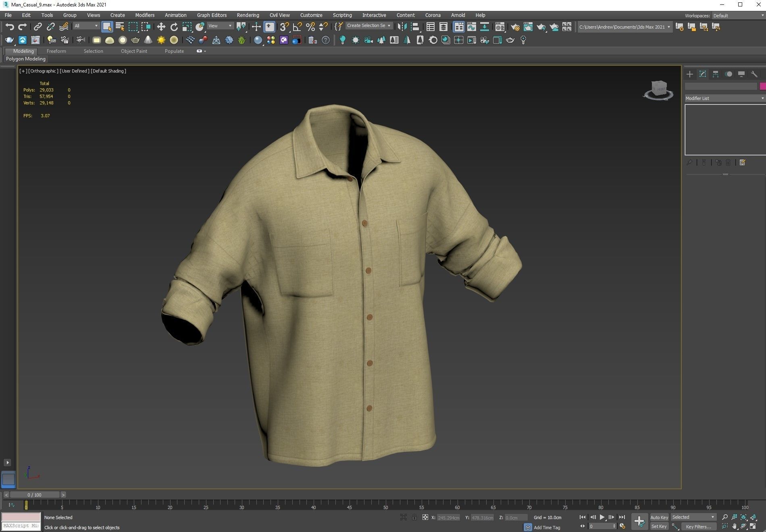Image resolution: width=766 pixels, height=532 pixels.
Task: Toggle Window/Crossing selection mode
Action: coord(146,27)
